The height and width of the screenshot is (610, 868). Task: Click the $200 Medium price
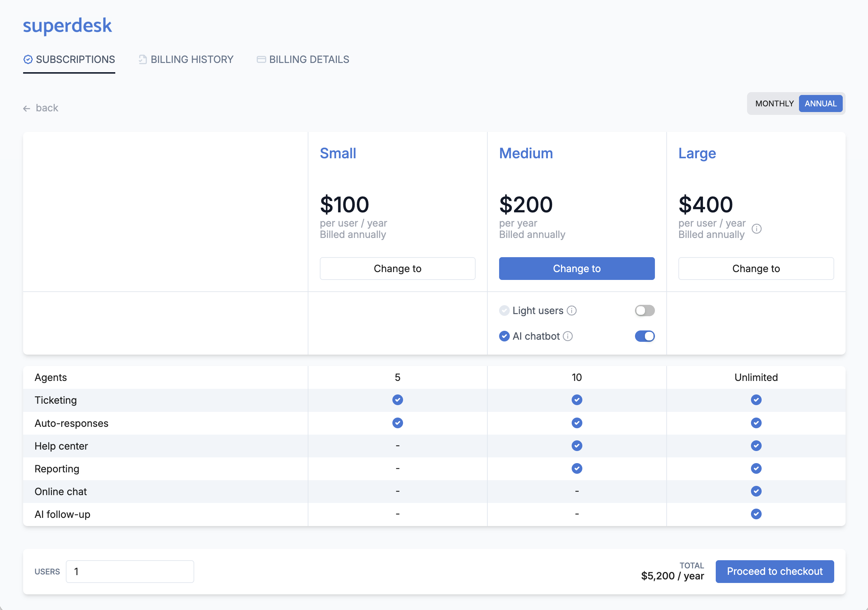[526, 205]
